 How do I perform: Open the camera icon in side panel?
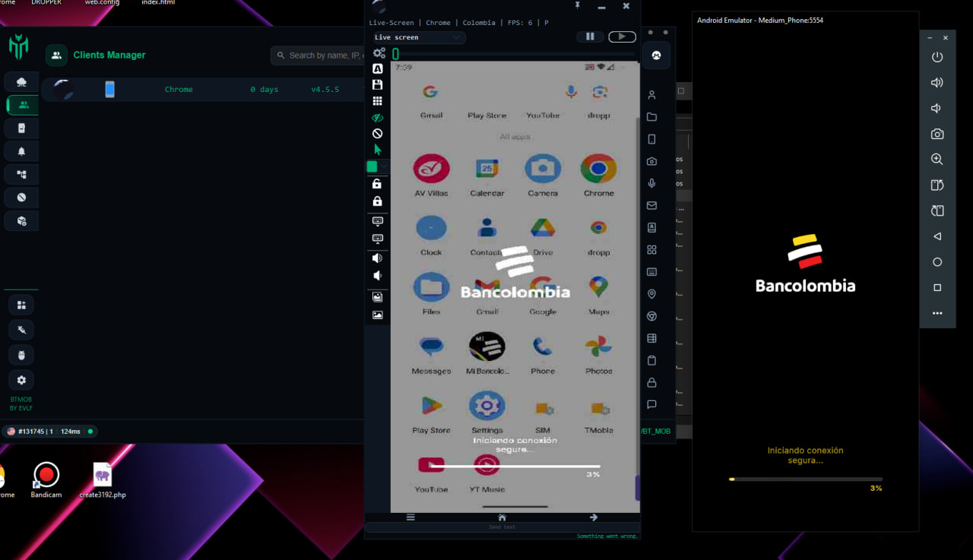pos(651,161)
